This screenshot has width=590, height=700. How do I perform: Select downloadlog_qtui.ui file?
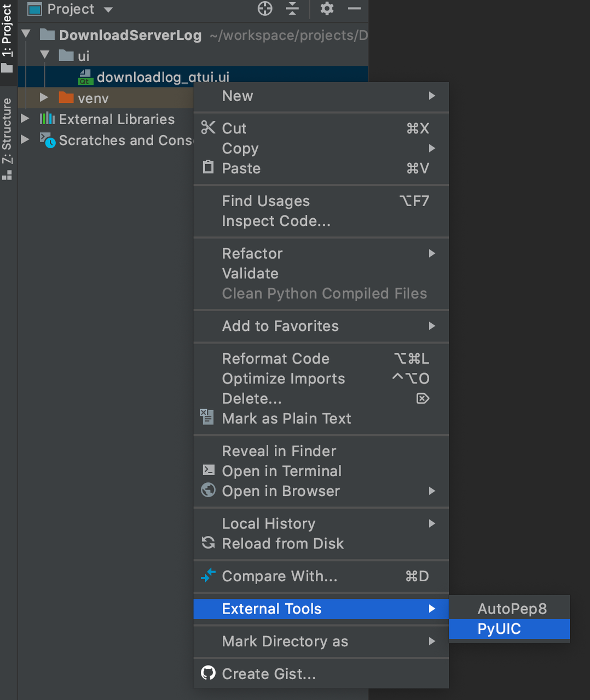click(193, 77)
